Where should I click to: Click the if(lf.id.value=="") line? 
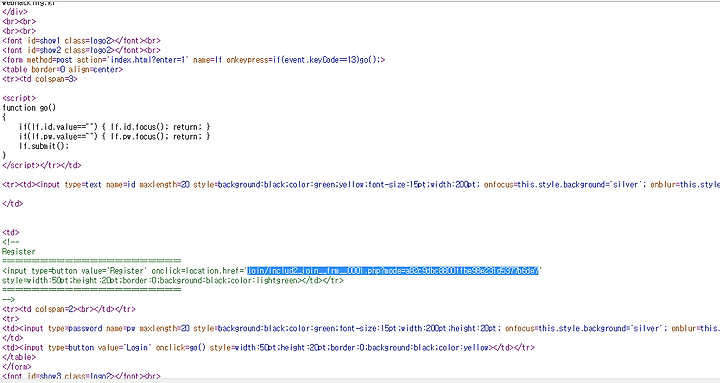pos(114,127)
